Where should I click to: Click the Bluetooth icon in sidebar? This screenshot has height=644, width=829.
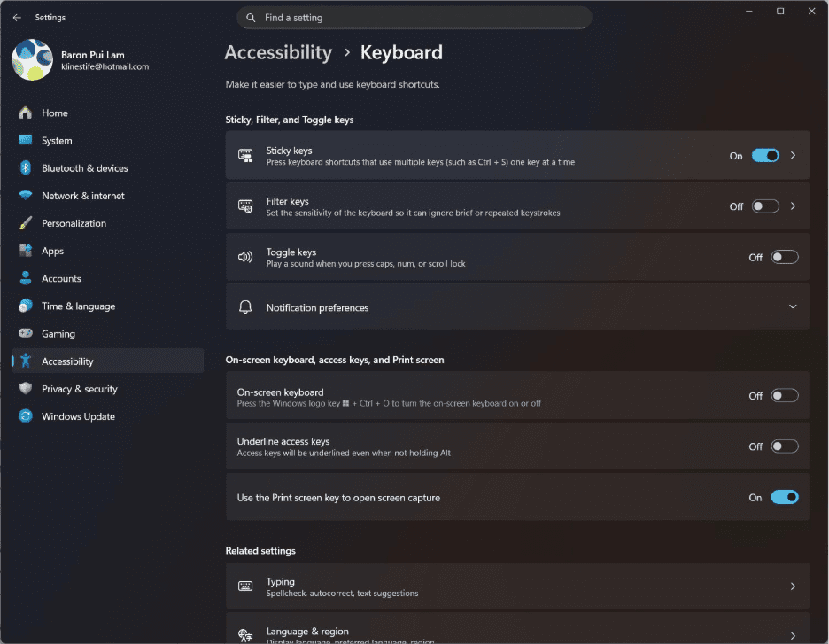(x=26, y=167)
